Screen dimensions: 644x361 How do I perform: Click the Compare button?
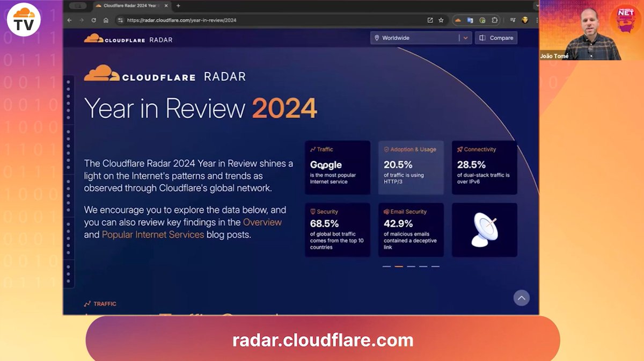click(x=496, y=38)
